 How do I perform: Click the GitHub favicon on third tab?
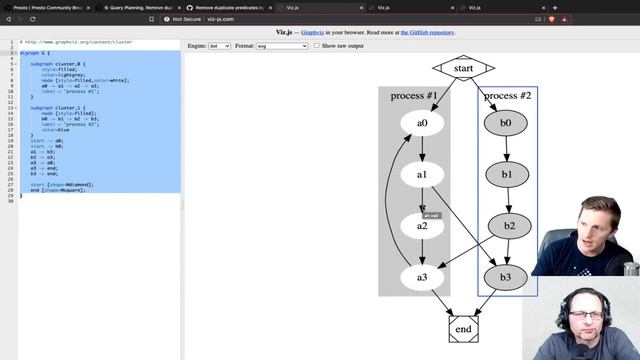point(189,8)
